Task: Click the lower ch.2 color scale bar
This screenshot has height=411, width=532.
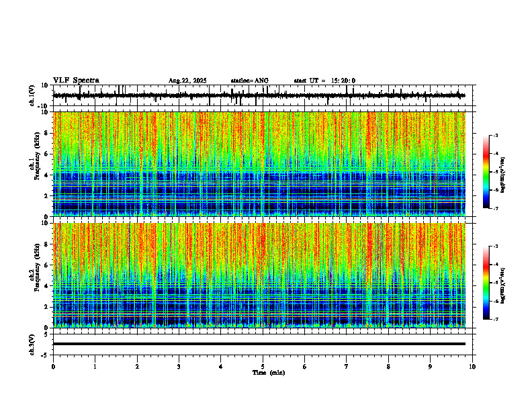Action: click(x=486, y=283)
